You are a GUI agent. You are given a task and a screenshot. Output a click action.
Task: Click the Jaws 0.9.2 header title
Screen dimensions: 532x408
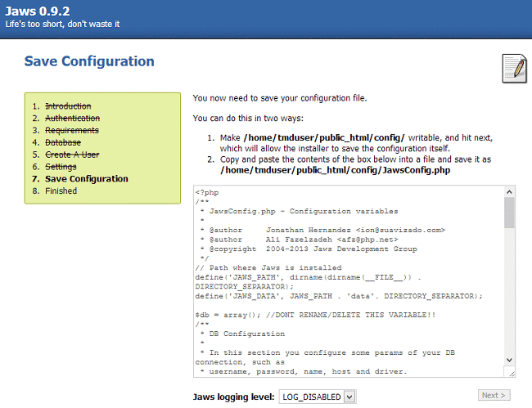tap(37, 10)
